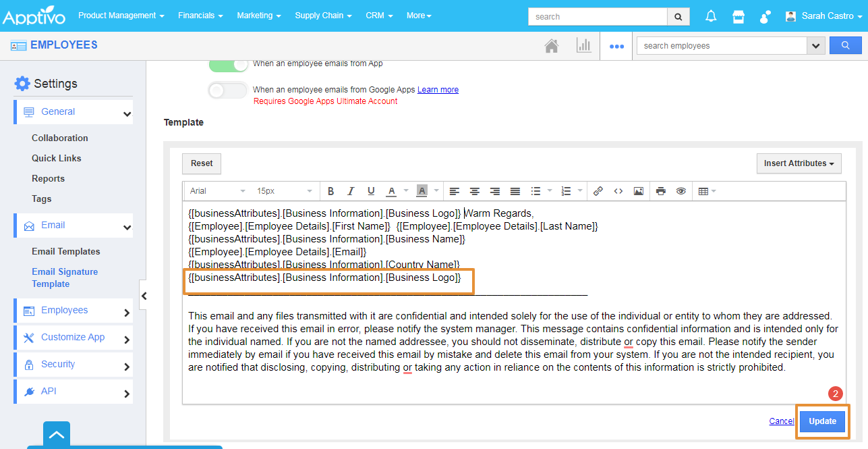Click the Update button

tap(822, 421)
